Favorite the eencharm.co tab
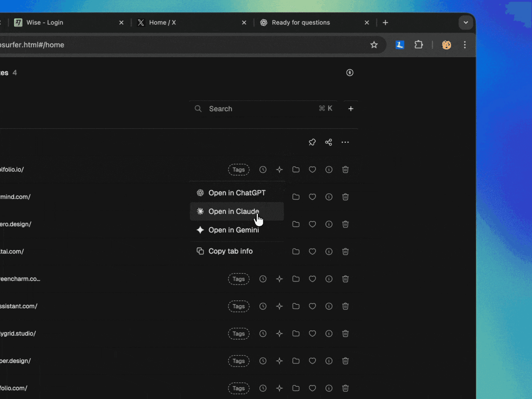532x399 pixels. 312,279
